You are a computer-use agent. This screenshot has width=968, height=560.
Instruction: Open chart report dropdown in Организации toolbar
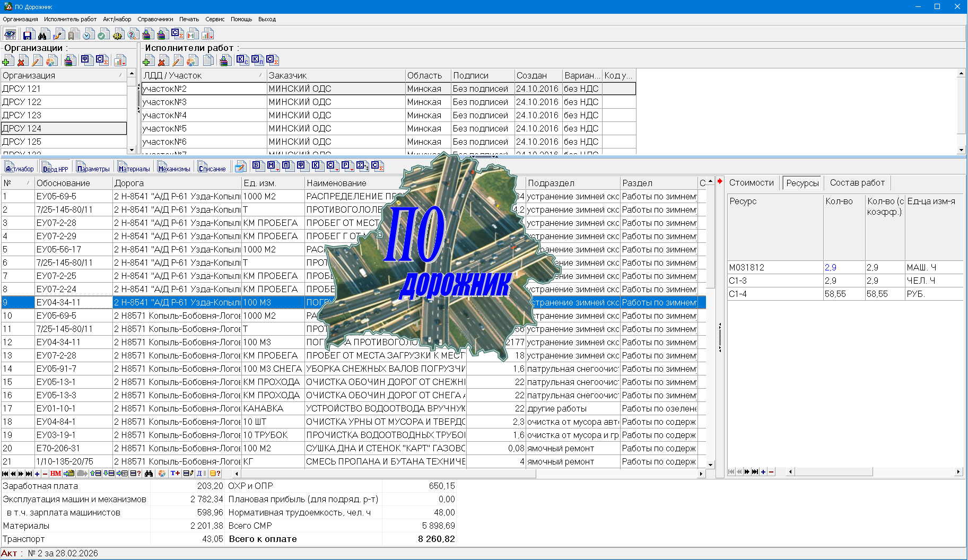click(x=120, y=61)
